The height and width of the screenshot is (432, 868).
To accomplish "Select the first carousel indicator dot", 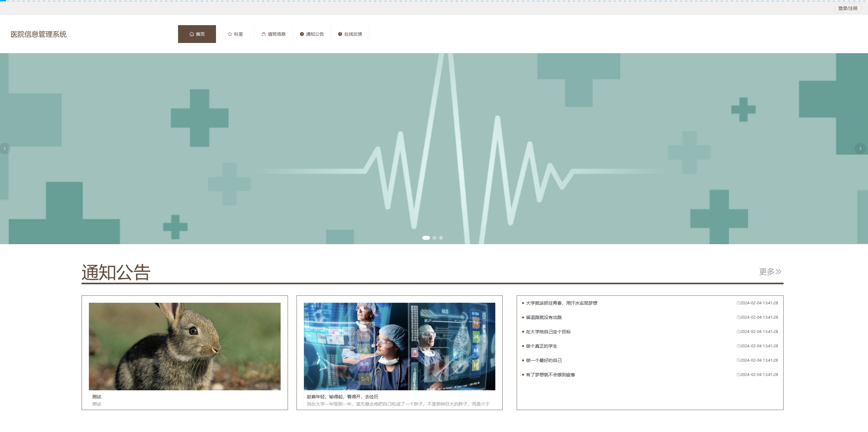I will pos(426,238).
